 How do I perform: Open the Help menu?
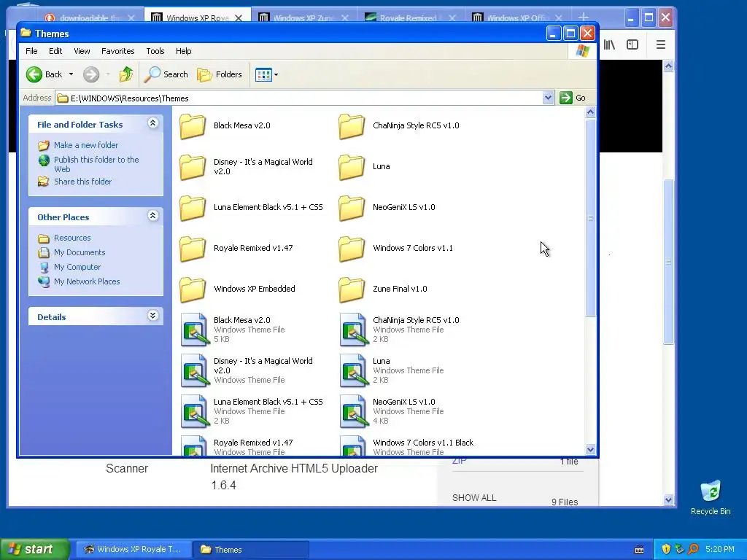click(x=183, y=51)
